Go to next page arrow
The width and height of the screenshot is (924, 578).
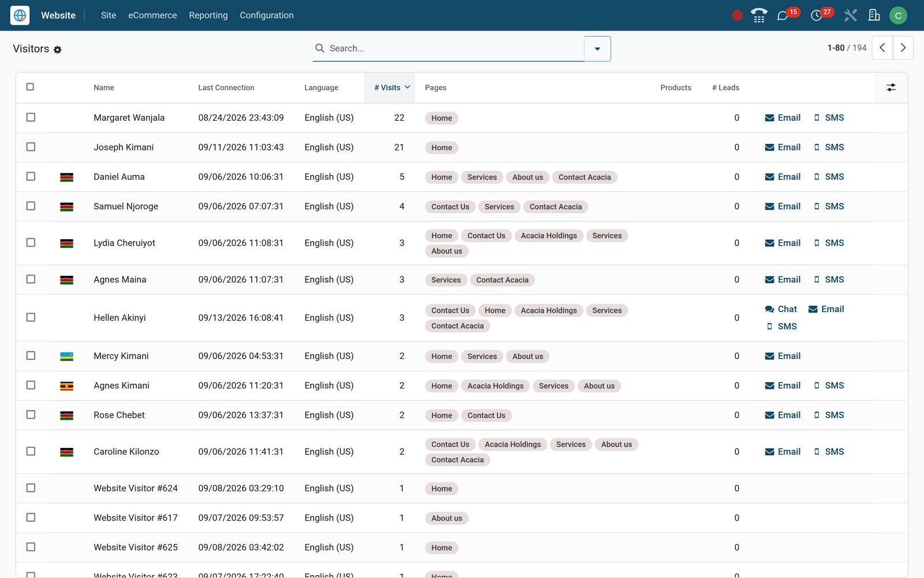903,48
